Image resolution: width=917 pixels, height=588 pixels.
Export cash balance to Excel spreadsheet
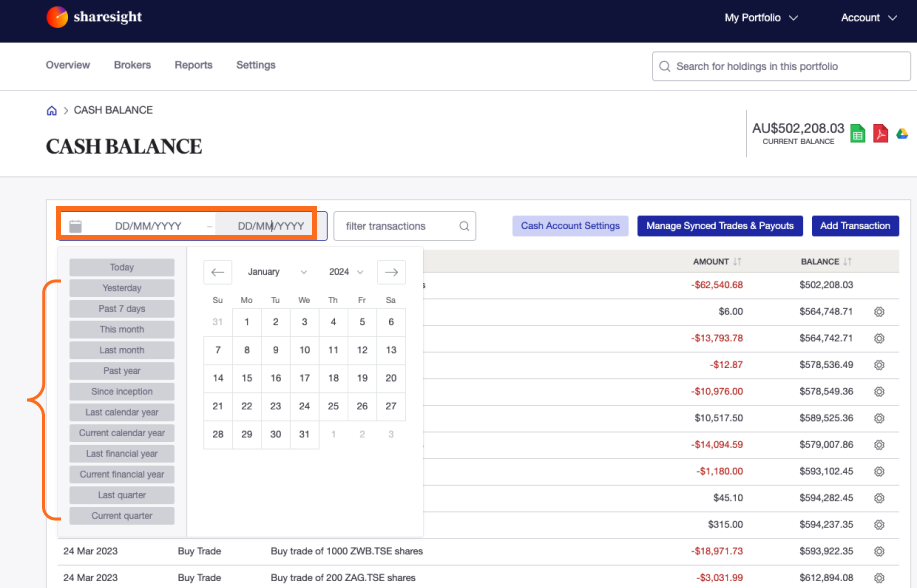[x=857, y=133]
